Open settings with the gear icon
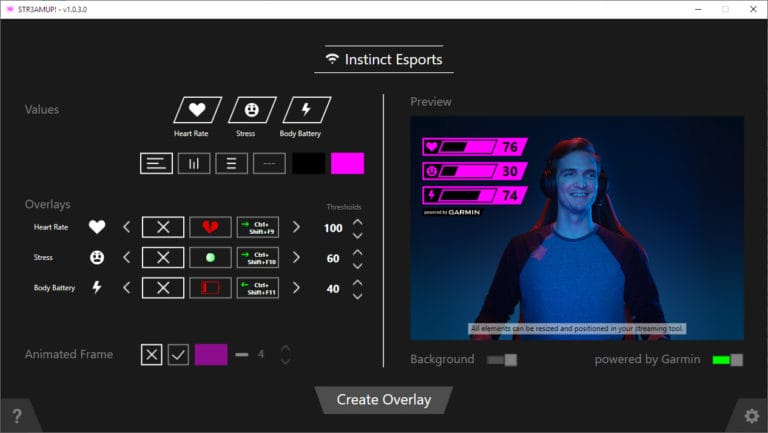Viewport: 768px width, 433px height. click(751, 415)
